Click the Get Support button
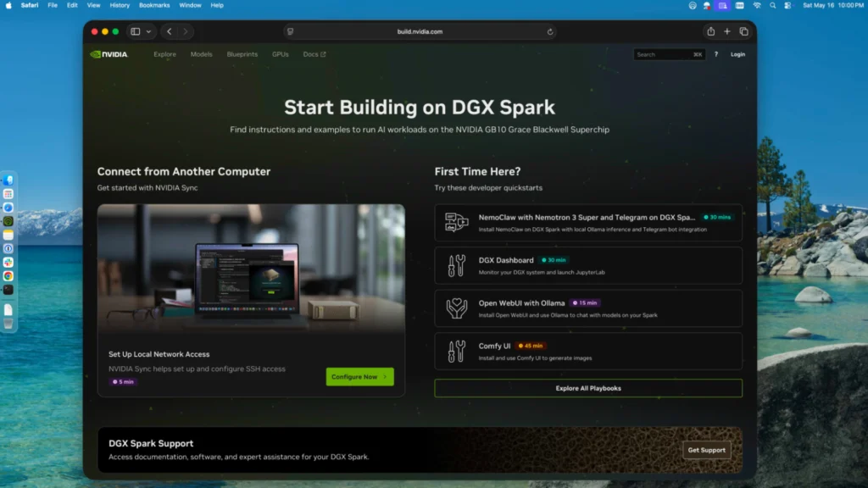This screenshot has height=488, width=868. (706, 450)
